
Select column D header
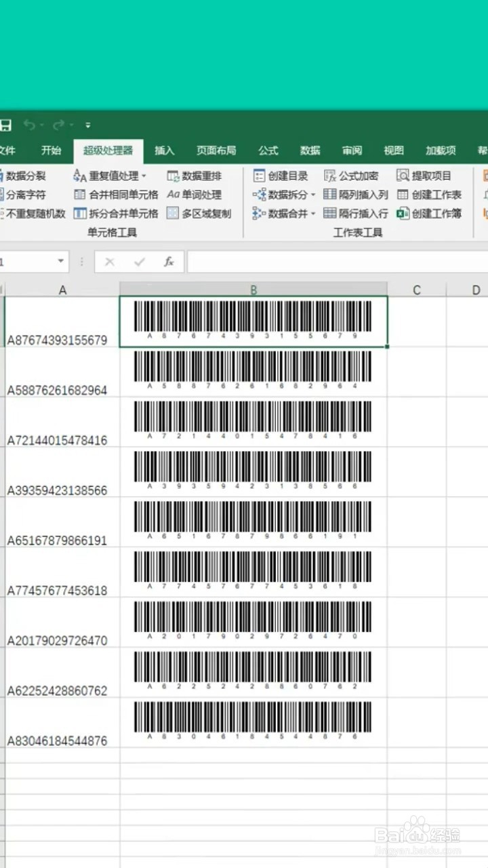coord(468,290)
